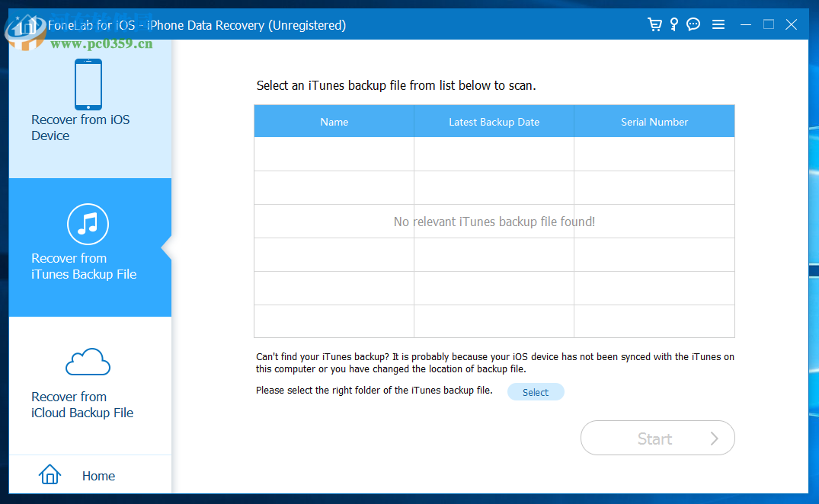Click the Home button at bottom left

(98, 475)
